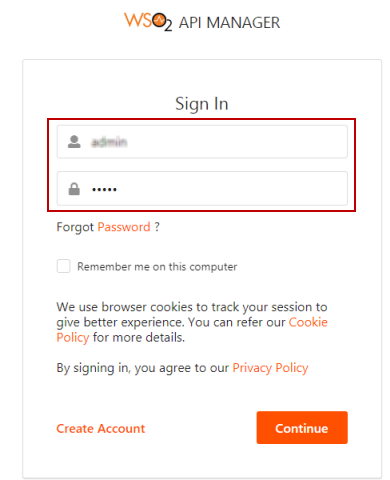Click the blurred admin username text
This screenshot has width=390, height=480.
click(109, 142)
